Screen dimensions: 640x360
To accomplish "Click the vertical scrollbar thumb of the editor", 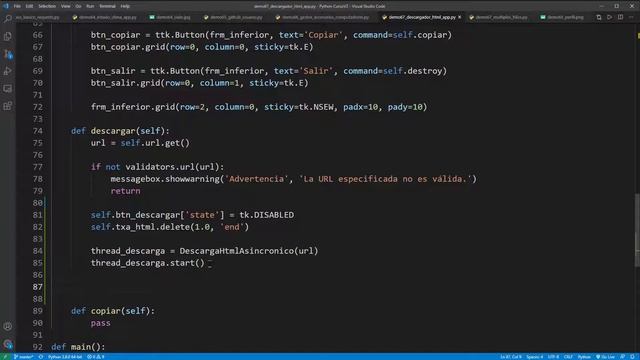I will (637, 231).
